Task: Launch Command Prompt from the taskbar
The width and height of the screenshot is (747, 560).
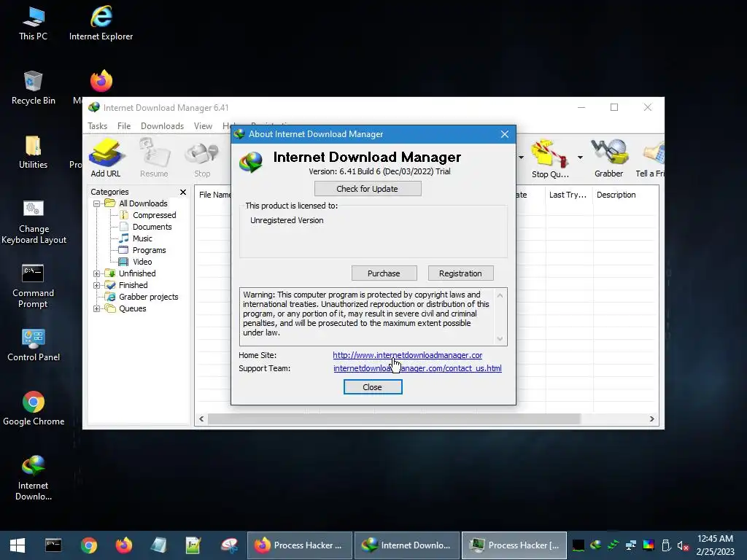Action: pyautogui.click(x=53, y=545)
